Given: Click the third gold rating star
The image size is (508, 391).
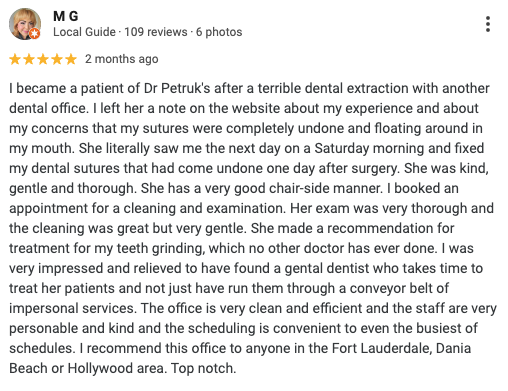Looking at the screenshot, I should coord(43,59).
